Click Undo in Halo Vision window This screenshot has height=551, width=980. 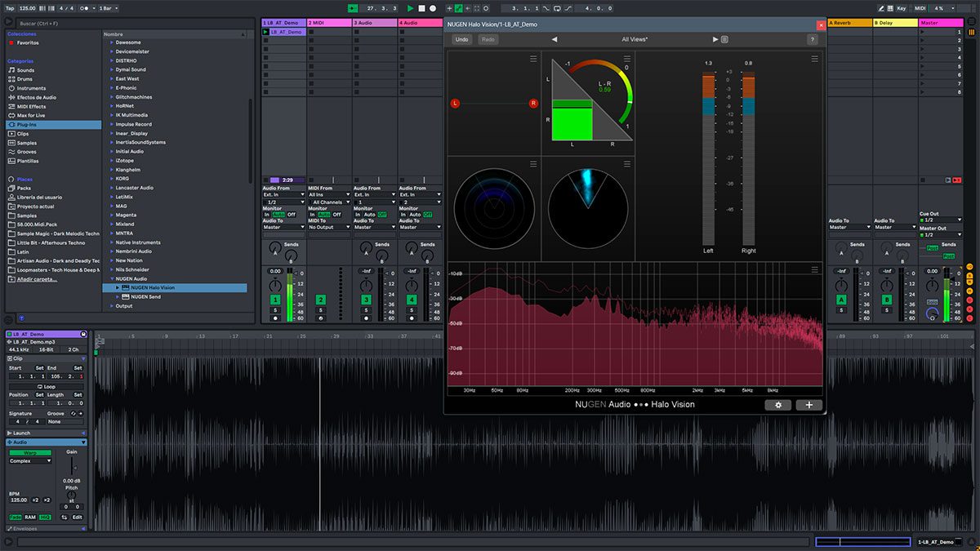[461, 39]
